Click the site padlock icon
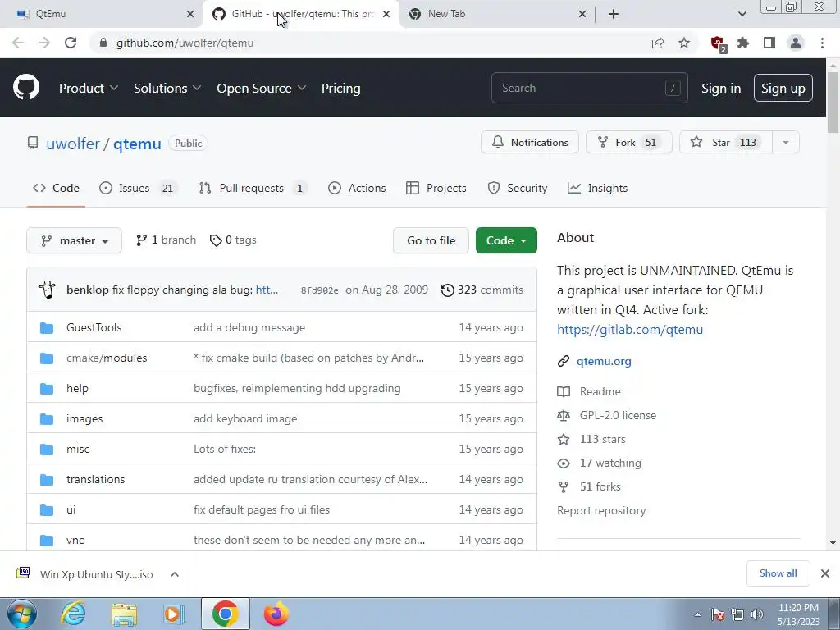 tap(103, 43)
